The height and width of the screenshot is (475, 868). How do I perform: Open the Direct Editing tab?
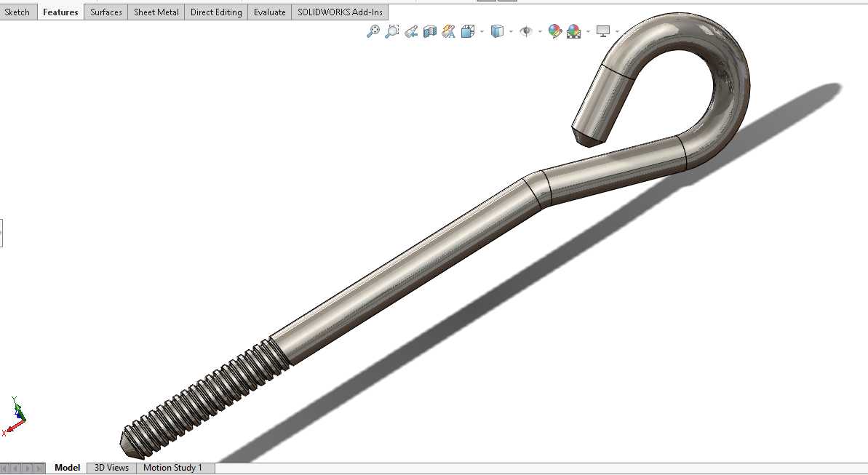coord(216,12)
